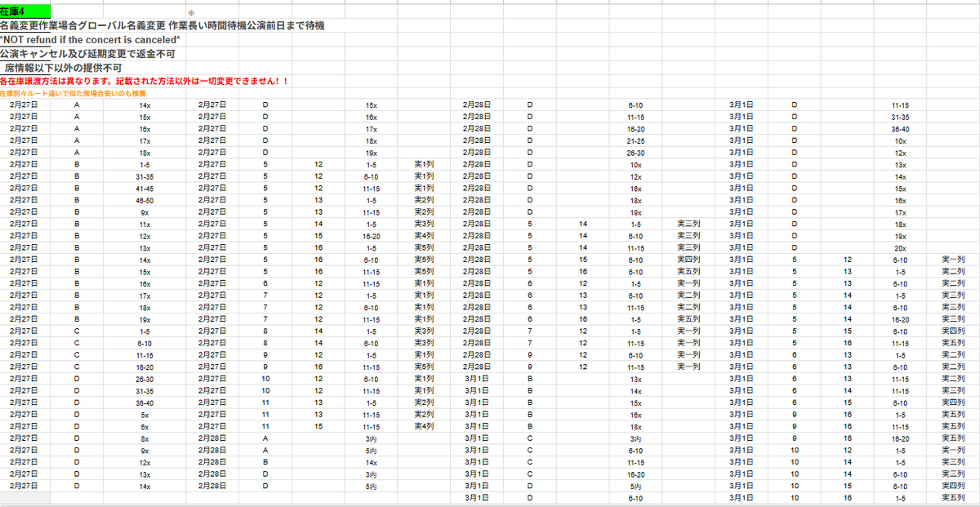980x507 pixels.
Task: Click 実五列 in the 3月1日 10, 16, 1-5 row
Action: (x=953, y=496)
